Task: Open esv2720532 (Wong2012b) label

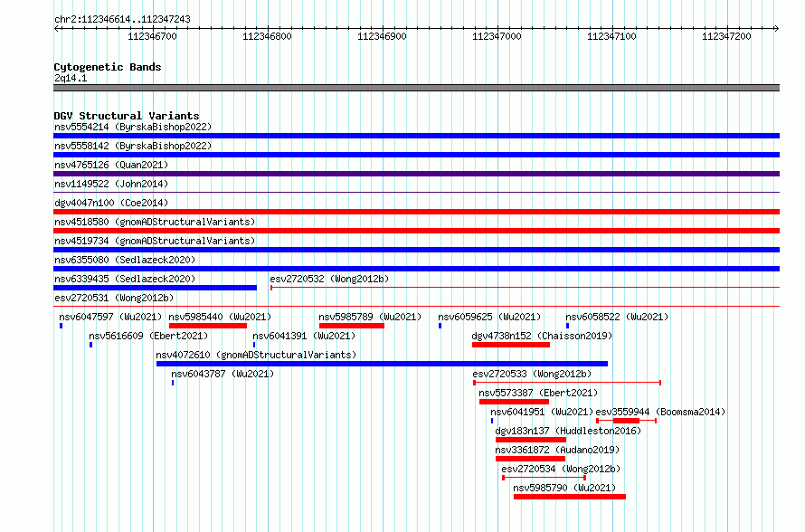Action: pyautogui.click(x=329, y=279)
